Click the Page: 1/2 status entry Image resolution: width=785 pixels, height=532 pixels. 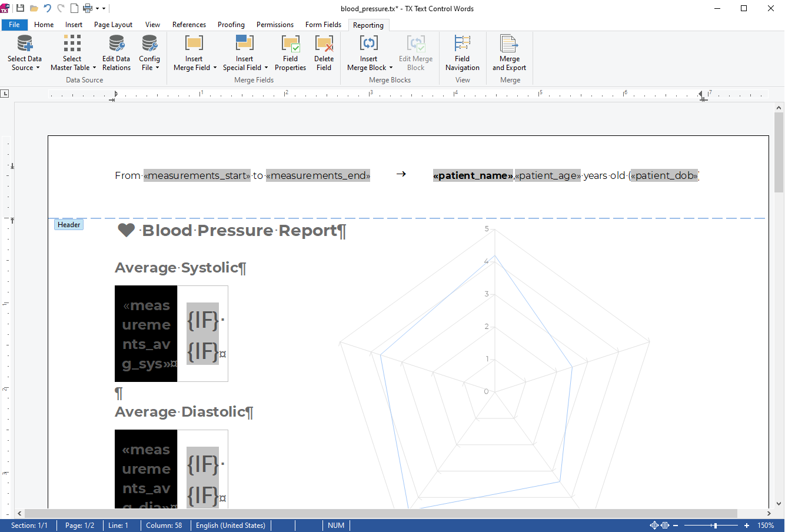79,526
